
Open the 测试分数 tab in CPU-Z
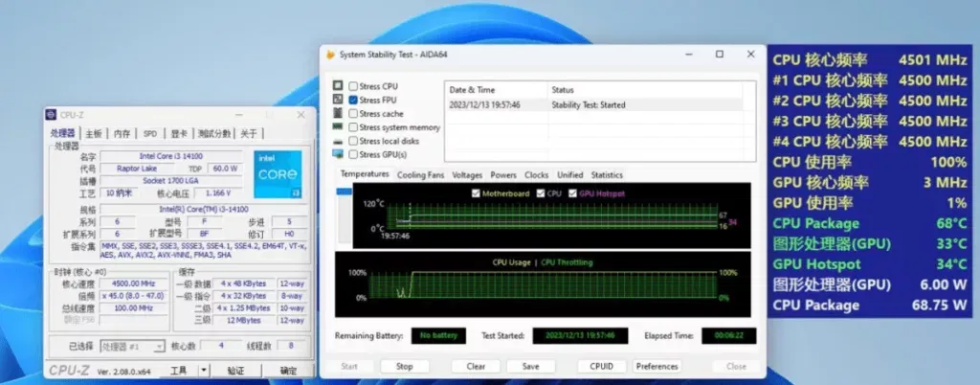(214, 134)
